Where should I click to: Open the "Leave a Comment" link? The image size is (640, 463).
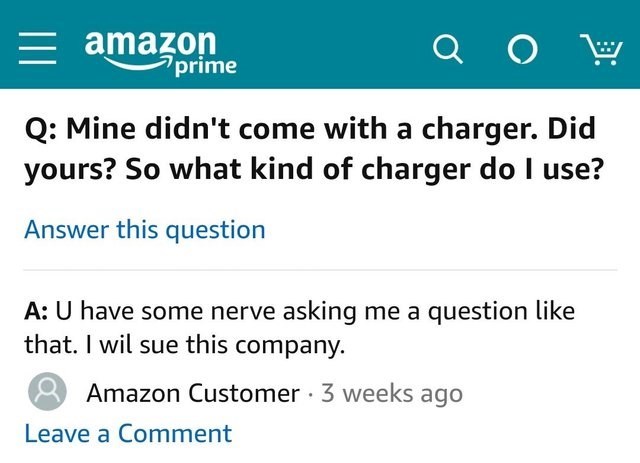coord(128,433)
